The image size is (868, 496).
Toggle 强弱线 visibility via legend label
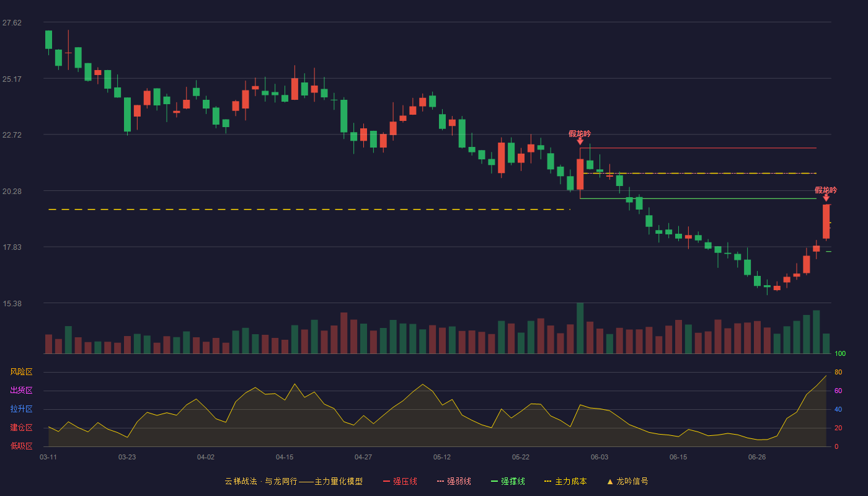459,481
